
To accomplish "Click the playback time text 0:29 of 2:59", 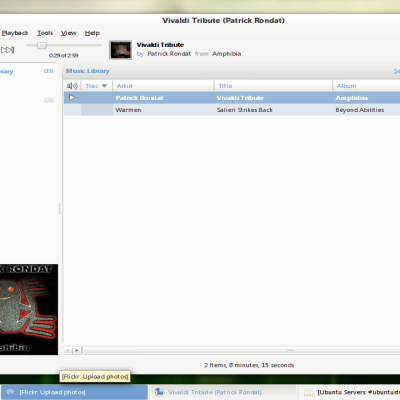I will [x=63, y=55].
